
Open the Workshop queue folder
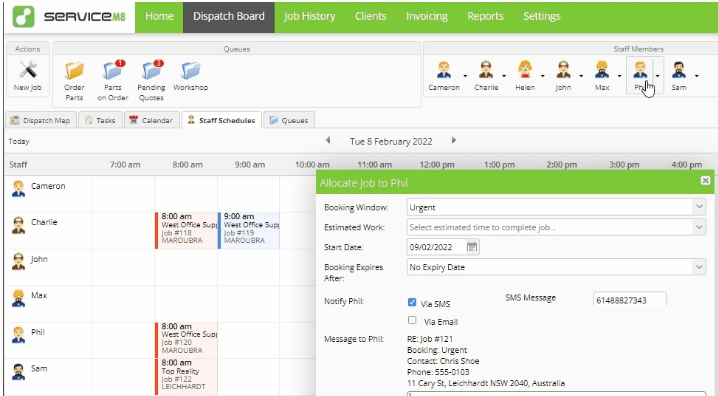(x=190, y=76)
